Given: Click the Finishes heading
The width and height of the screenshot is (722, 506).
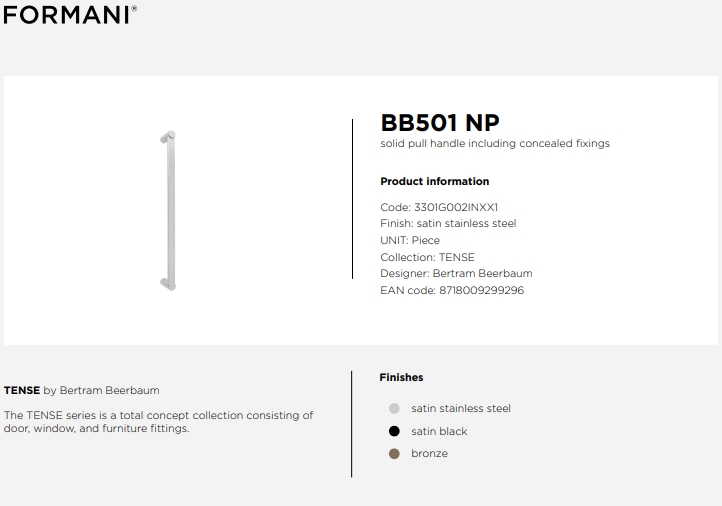Looking at the screenshot, I should click(401, 378).
